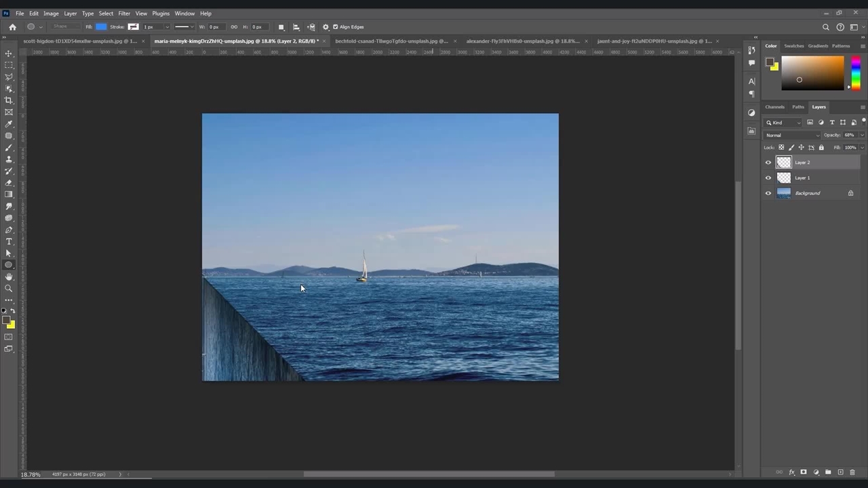Open the blend mode Normal dropdown

pos(792,135)
